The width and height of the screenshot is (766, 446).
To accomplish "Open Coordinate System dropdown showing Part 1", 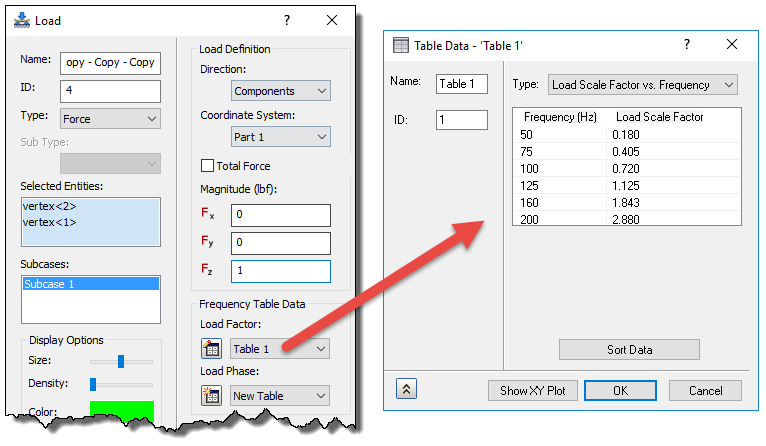I will (x=281, y=137).
